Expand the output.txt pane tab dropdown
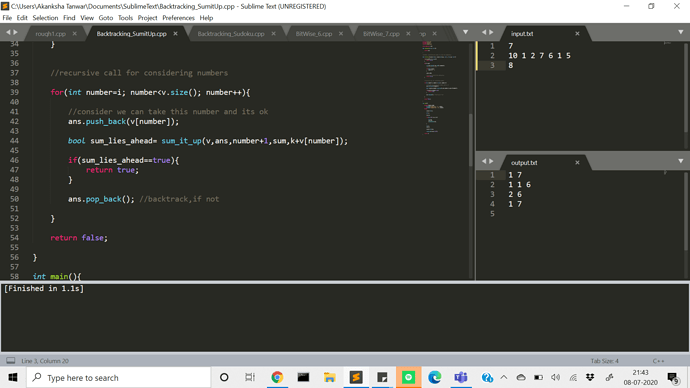690x388 pixels. pyautogui.click(x=681, y=161)
